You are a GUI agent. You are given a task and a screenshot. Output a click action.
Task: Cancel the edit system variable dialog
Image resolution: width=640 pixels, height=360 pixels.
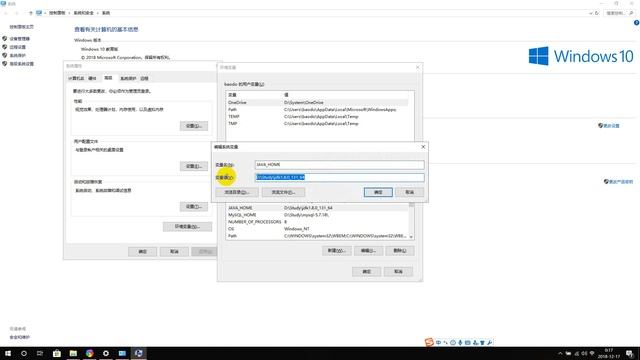pos(409,192)
